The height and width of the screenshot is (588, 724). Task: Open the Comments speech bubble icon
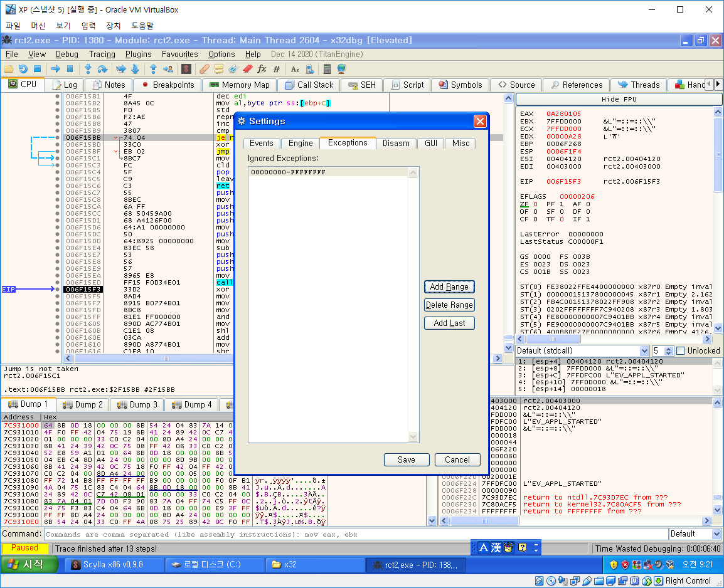(x=219, y=69)
